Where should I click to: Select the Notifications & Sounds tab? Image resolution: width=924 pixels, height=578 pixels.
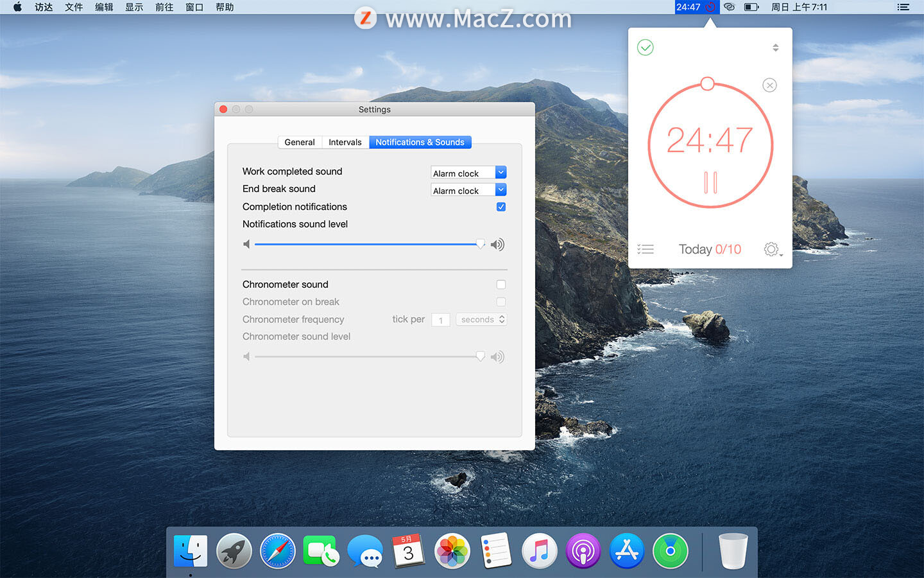tap(420, 142)
